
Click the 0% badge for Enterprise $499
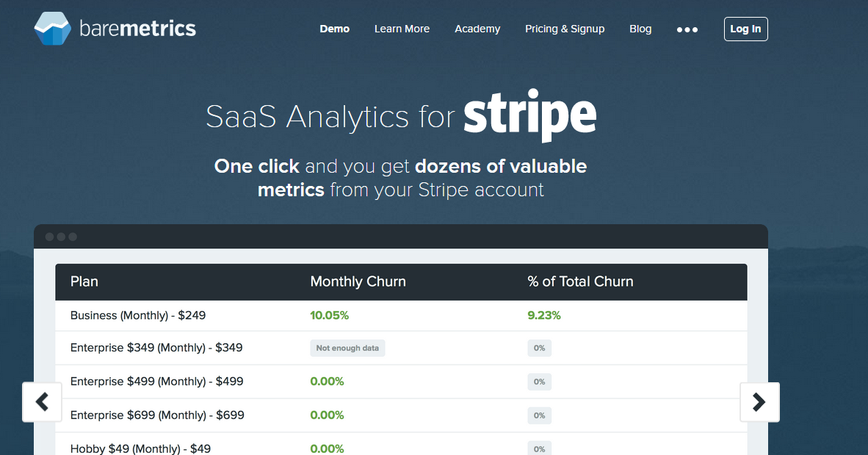pos(539,381)
